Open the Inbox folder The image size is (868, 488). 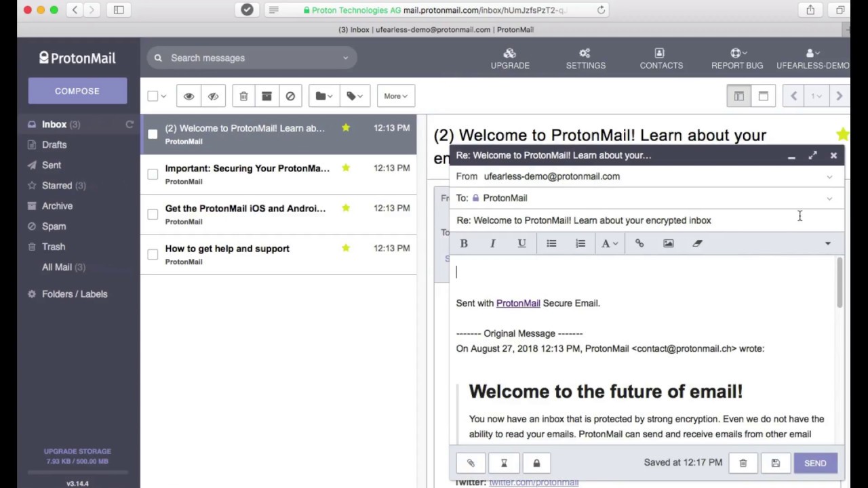tap(54, 124)
